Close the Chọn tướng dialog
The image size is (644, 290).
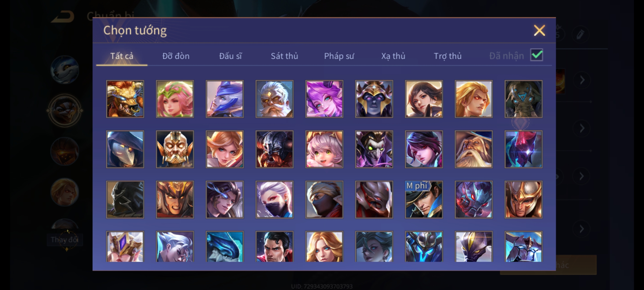539,30
